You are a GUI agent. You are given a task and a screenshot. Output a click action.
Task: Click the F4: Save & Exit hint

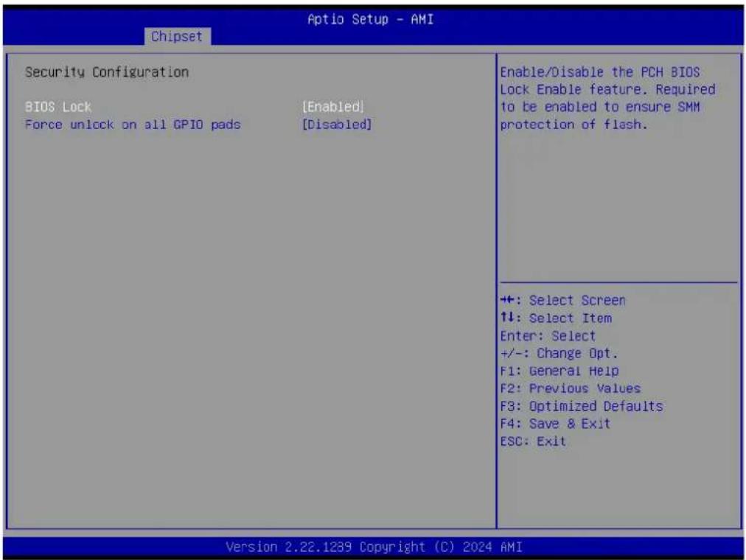(555, 424)
